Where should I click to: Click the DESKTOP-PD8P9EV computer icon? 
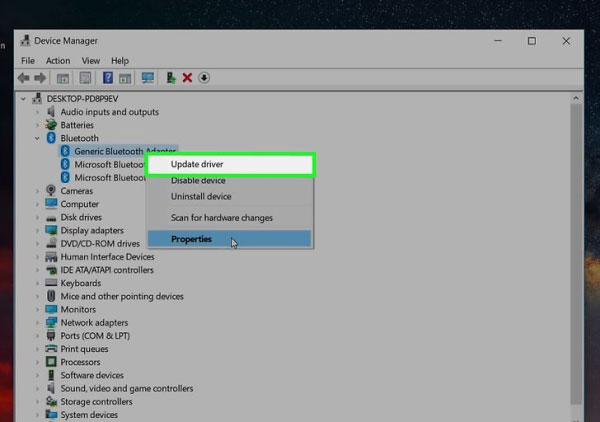click(37, 98)
